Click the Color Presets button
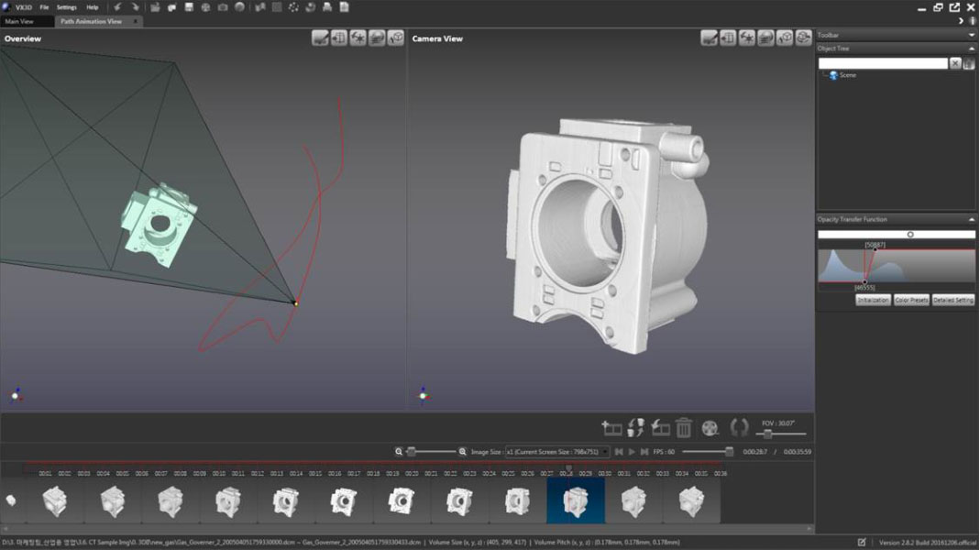The image size is (980, 550). pyautogui.click(x=911, y=300)
